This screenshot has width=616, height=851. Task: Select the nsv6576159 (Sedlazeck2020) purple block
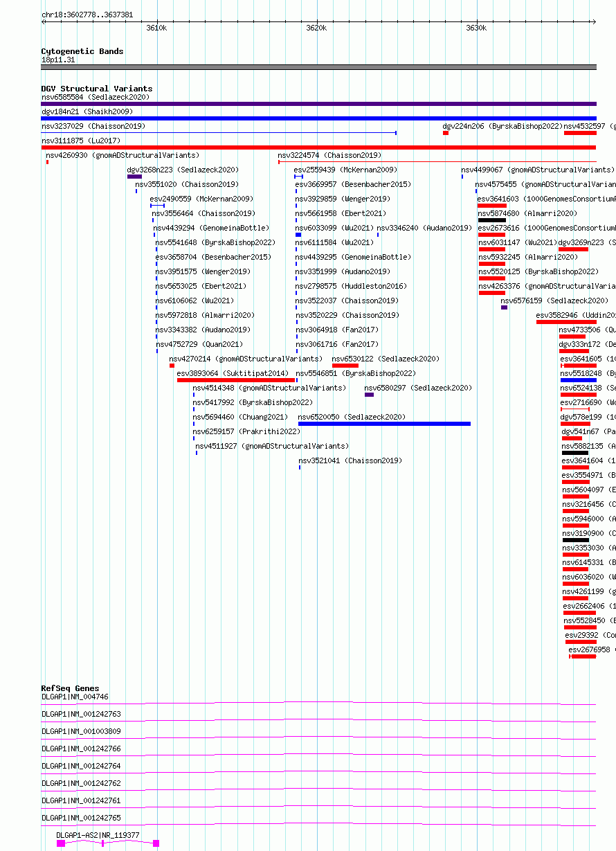pyautogui.click(x=504, y=307)
